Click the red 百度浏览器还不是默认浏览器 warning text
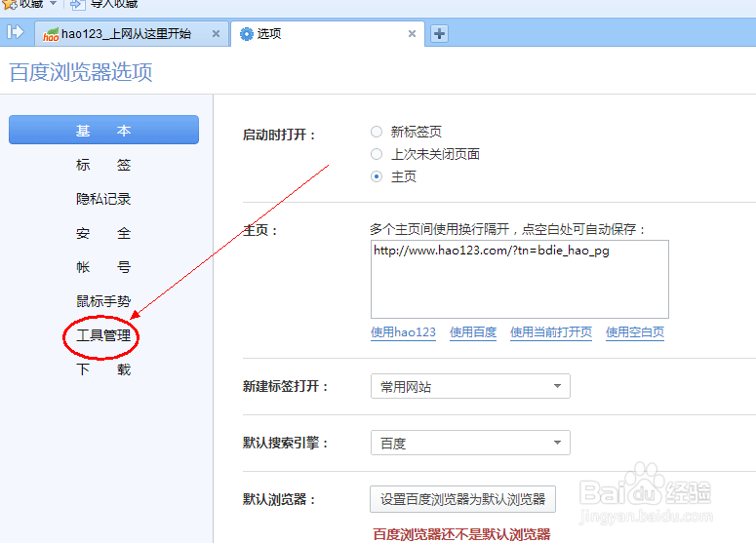 tap(461, 534)
